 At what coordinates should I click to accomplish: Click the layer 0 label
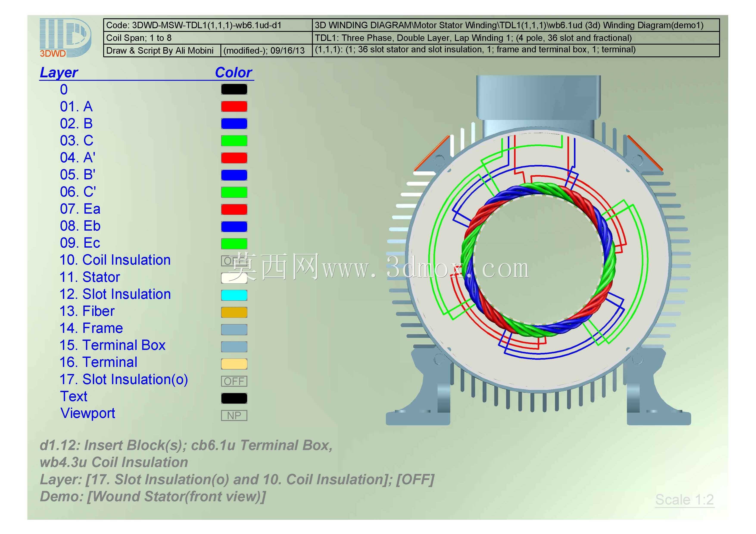click(64, 90)
